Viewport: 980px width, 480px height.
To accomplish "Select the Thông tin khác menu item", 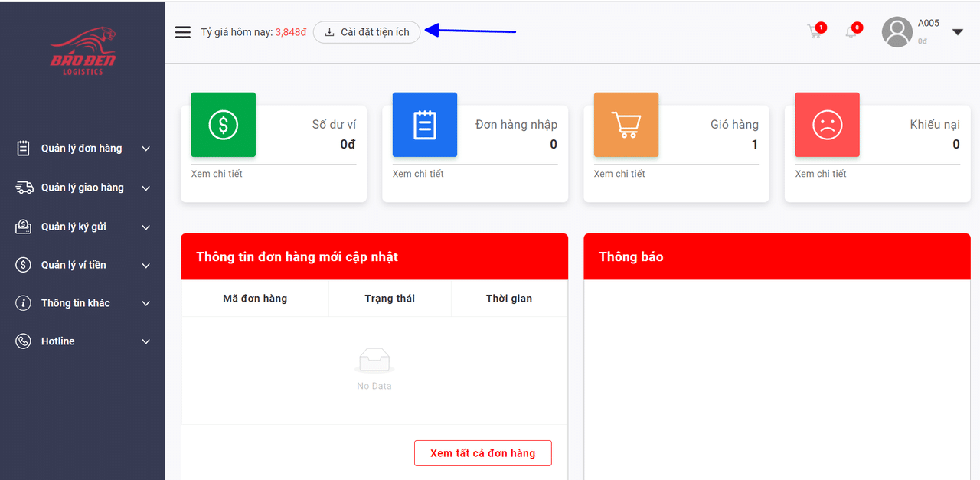I will [75, 303].
